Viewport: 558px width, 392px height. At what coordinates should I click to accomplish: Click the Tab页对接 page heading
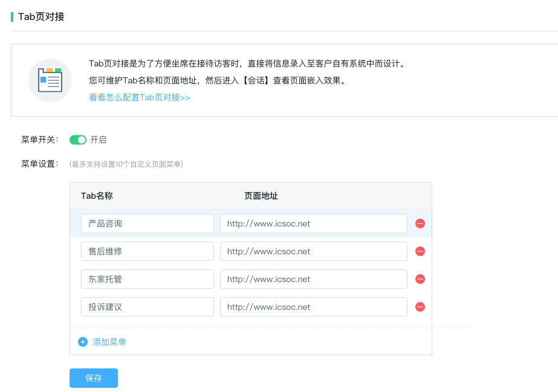click(41, 17)
